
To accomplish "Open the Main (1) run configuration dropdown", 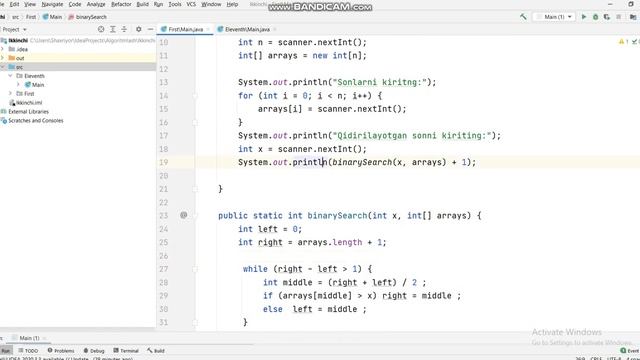I will point(554,17).
